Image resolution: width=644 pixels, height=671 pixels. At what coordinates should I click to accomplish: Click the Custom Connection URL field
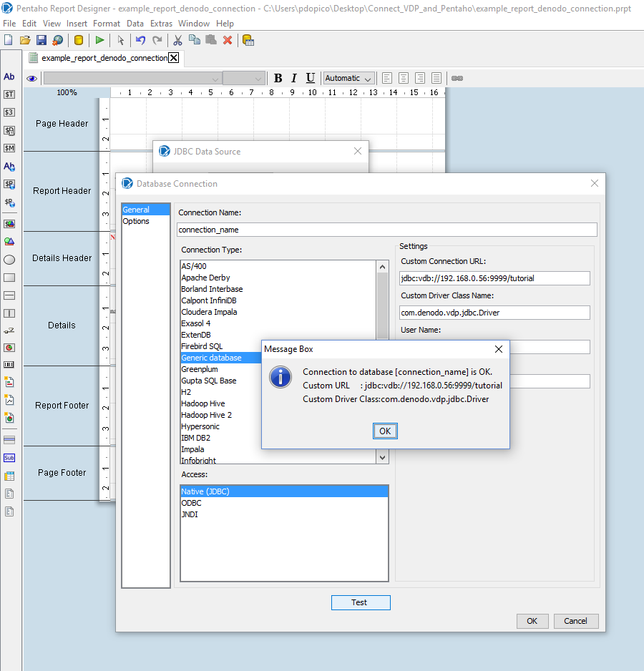click(494, 278)
